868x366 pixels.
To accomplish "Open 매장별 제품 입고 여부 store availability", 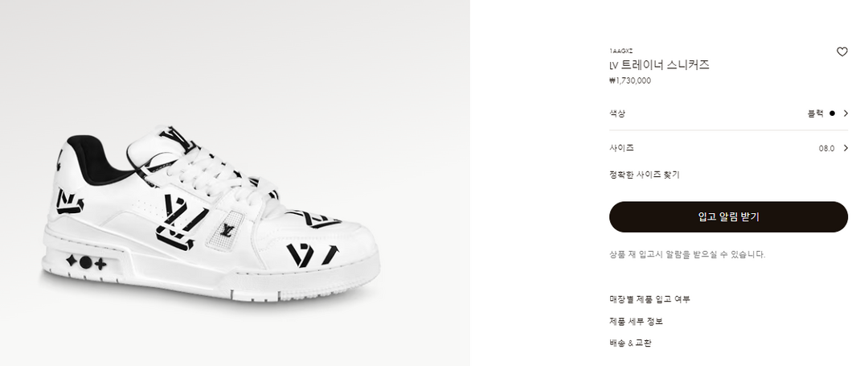I will pyautogui.click(x=650, y=299).
